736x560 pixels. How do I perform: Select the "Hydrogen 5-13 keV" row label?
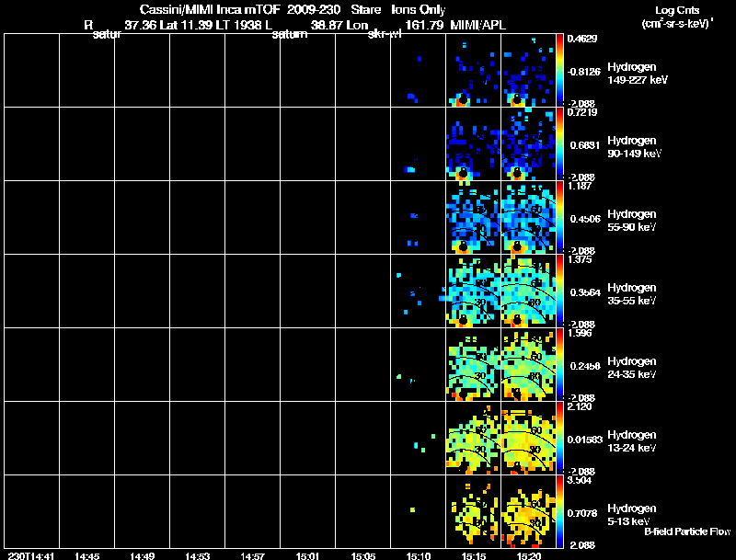(x=632, y=515)
